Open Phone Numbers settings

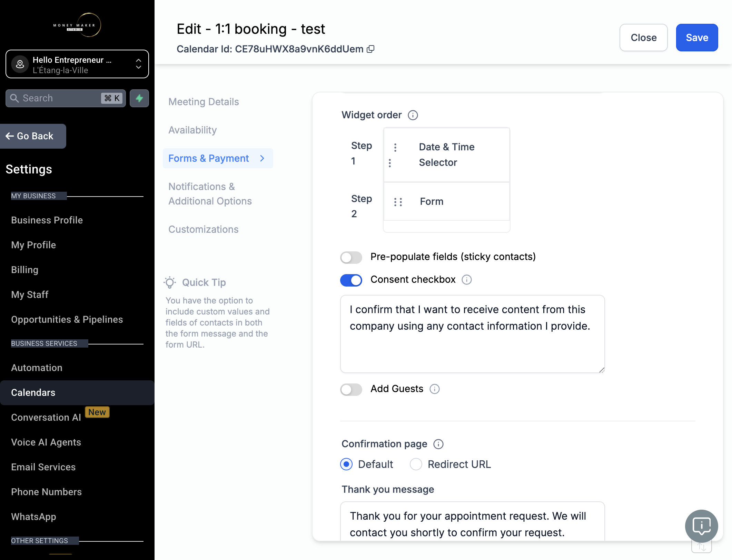46,492
